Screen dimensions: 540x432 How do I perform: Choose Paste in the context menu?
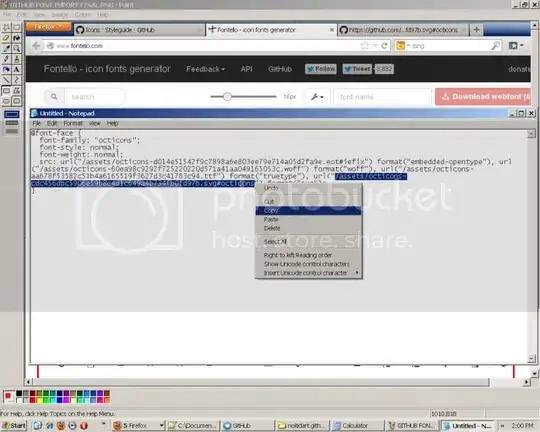coord(308,219)
